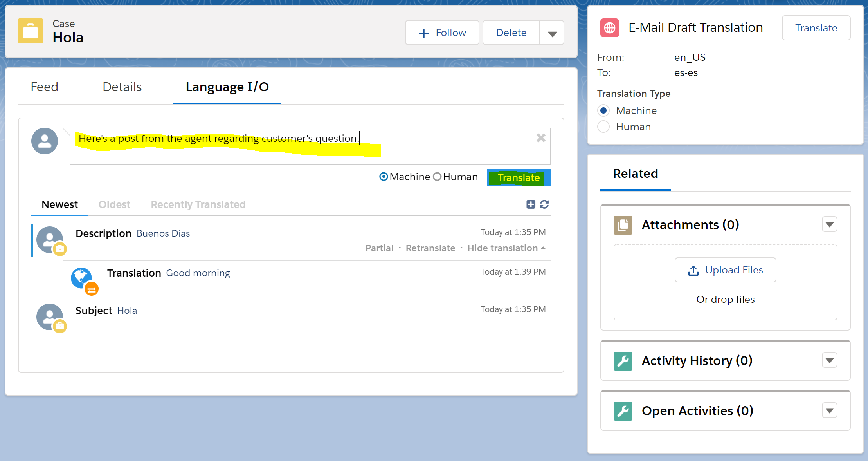
Task: Choose Human option below post box
Action: (437, 177)
